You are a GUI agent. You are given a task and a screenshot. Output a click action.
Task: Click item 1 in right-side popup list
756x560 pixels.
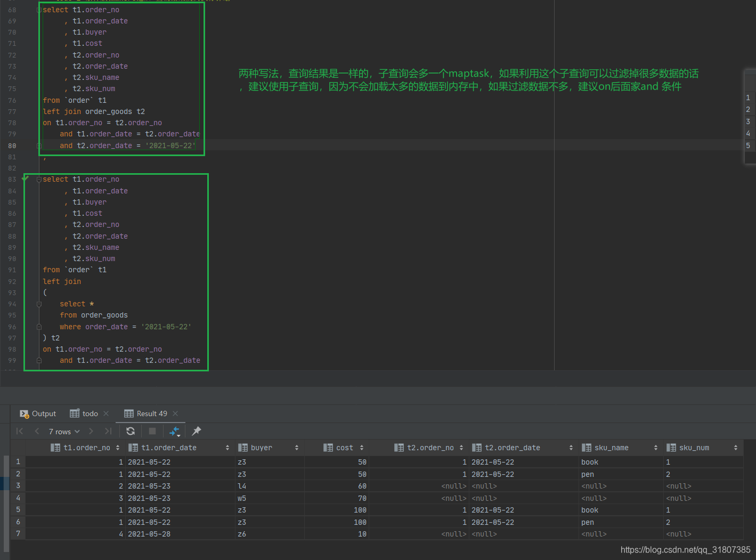point(748,98)
